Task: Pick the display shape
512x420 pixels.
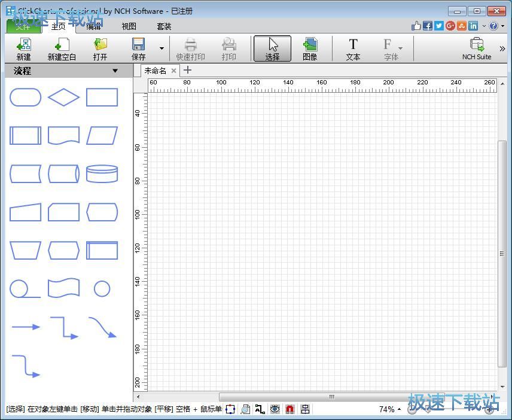Action: [102, 212]
